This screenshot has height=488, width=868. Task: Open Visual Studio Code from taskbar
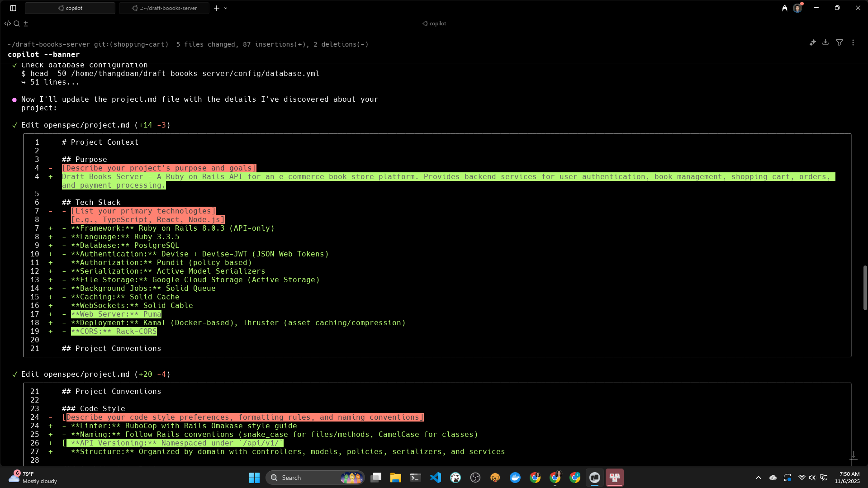coord(436,478)
